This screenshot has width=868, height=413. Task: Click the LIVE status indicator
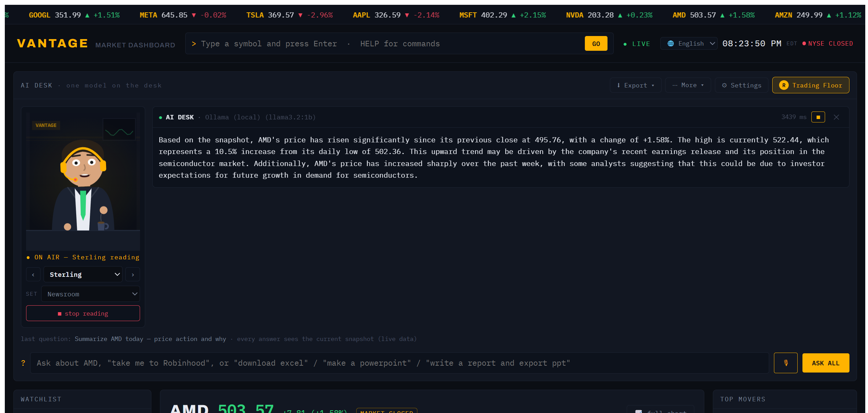pos(637,44)
